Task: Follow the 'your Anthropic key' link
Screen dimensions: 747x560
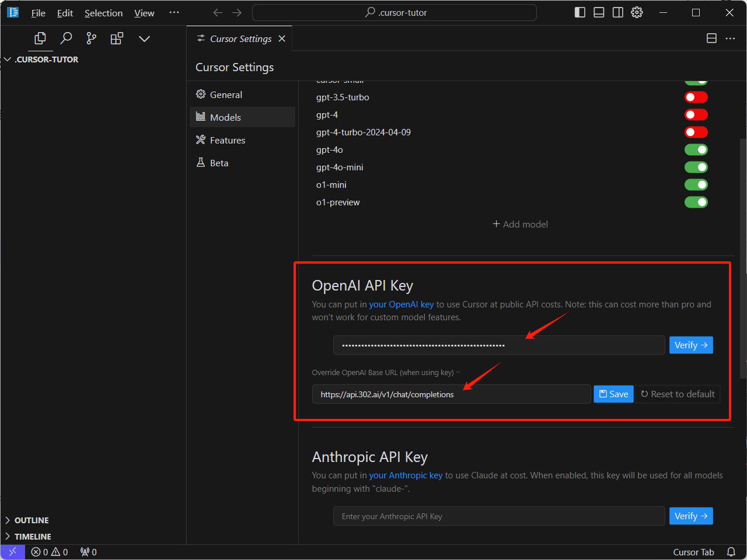Action: coord(406,475)
